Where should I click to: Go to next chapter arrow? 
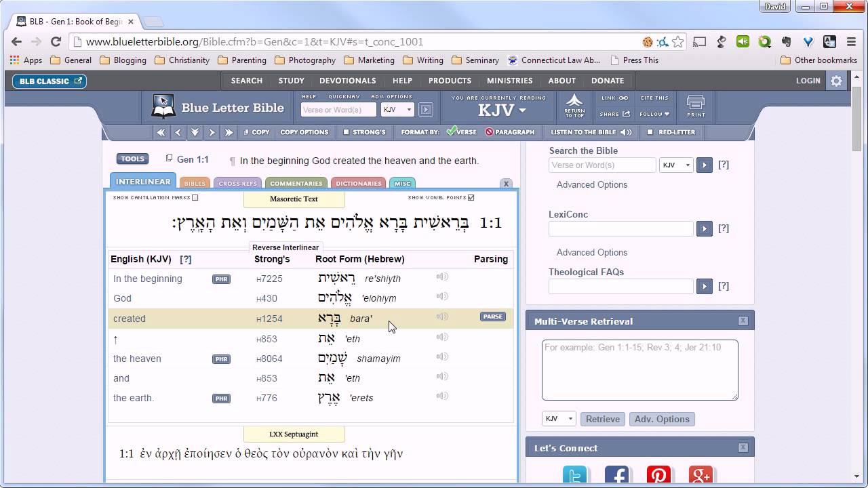click(x=212, y=132)
